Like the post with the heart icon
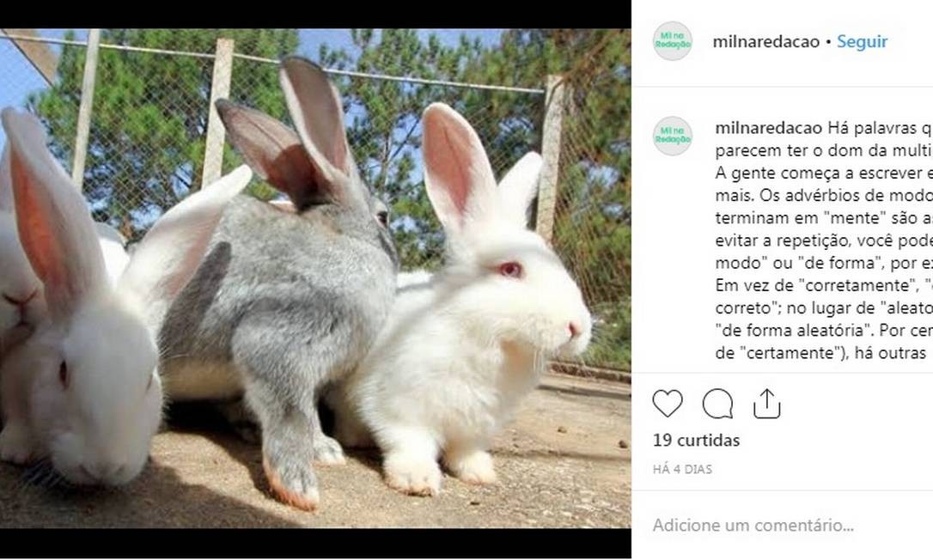This screenshot has width=933, height=560. [x=667, y=404]
